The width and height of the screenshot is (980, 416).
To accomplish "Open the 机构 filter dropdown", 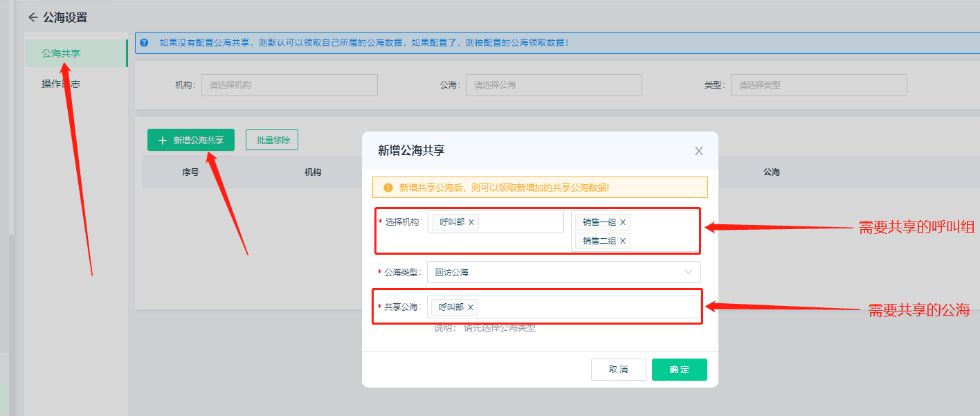I will (x=289, y=85).
